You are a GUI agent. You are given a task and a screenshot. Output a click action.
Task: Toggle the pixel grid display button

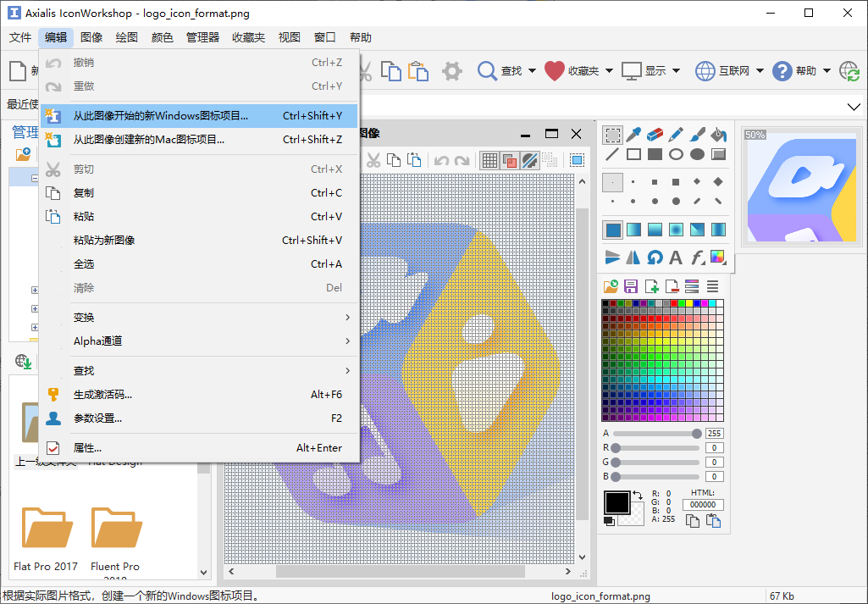coord(489,160)
